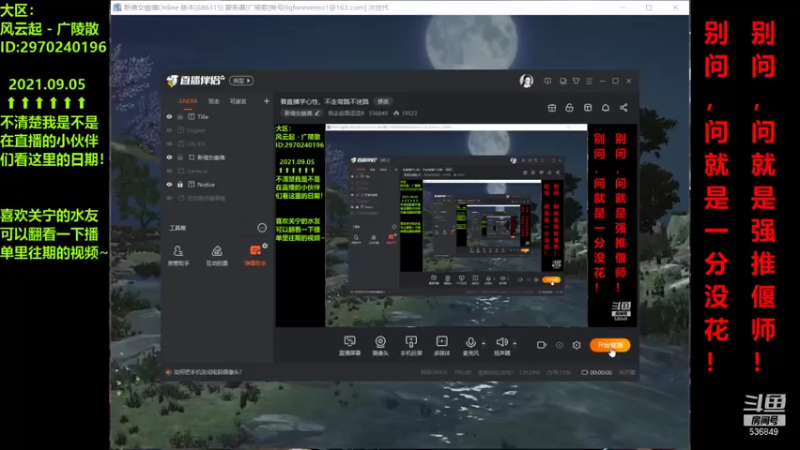Switch to the third scene tab
This screenshot has width=800, height=450.
click(238, 102)
